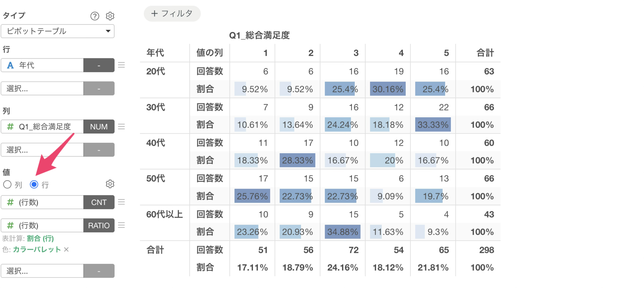Viewport: 644px width, 288px height.
Task: Click the drag handle beside the CNT value
Action: coord(121,202)
